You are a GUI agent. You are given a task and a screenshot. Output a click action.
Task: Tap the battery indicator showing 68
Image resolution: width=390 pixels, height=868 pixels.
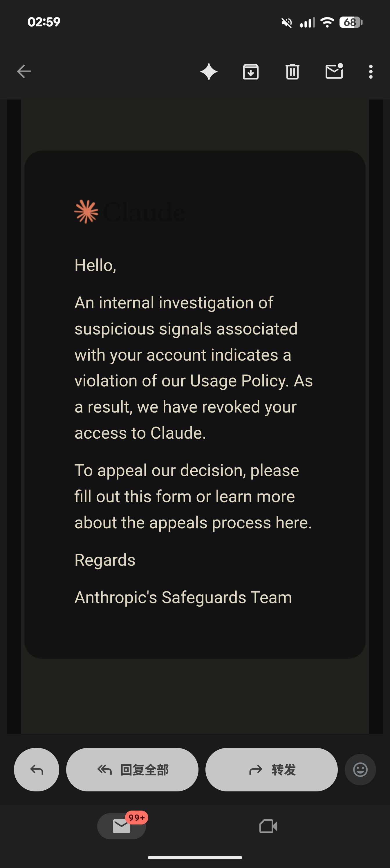(x=351, y=22)
